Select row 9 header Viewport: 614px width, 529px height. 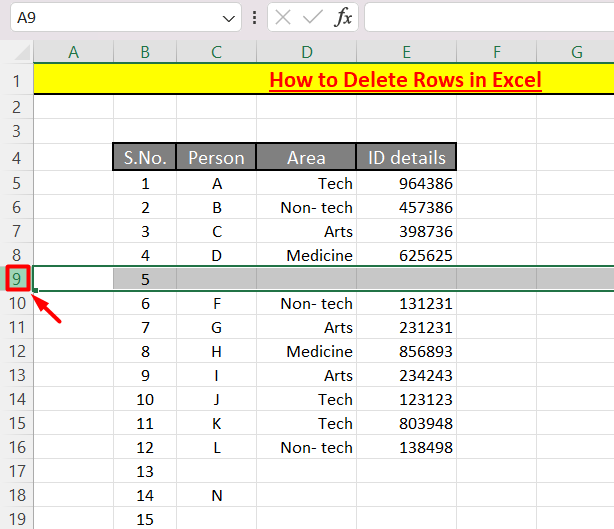point(16,279)
